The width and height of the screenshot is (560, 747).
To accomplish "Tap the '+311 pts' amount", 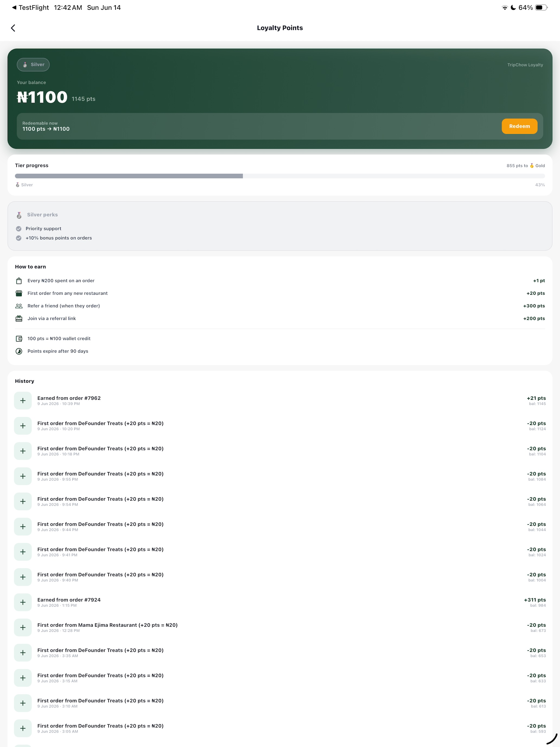I will [x=535, y=600].
